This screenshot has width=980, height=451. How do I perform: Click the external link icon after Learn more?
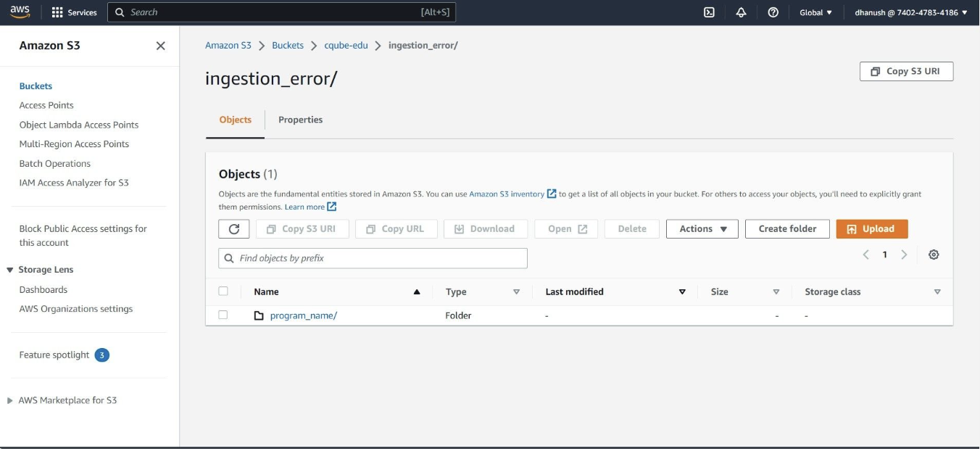[332, 207]
